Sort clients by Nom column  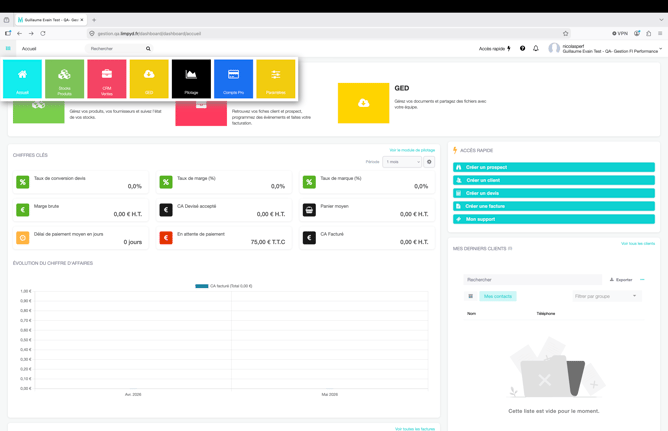(x=471, y=313)
